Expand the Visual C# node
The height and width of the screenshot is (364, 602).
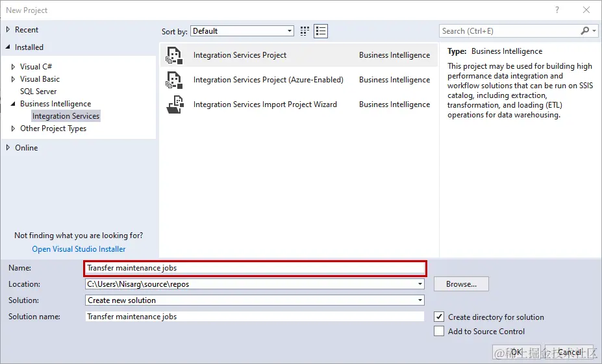click(13, 67)
